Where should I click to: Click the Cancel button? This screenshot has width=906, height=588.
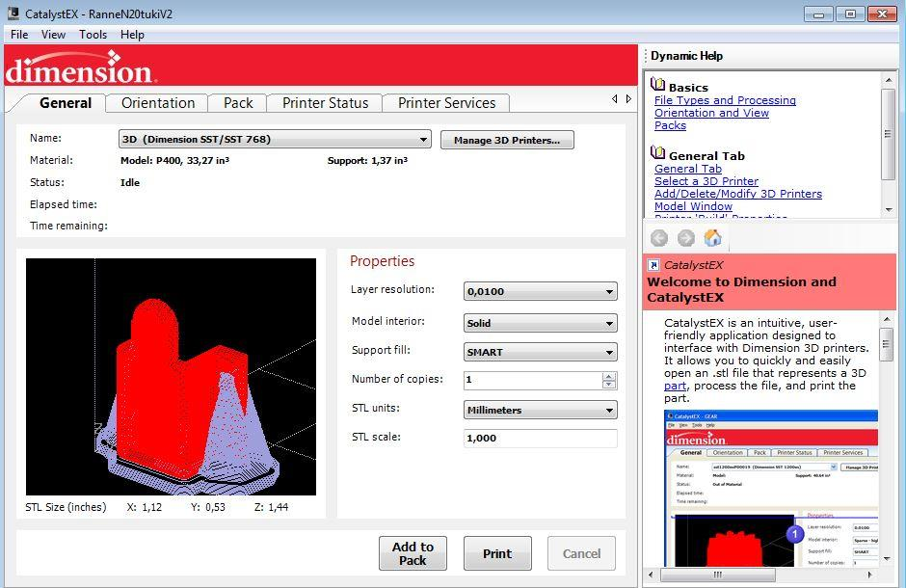click(x=581, y=553)
